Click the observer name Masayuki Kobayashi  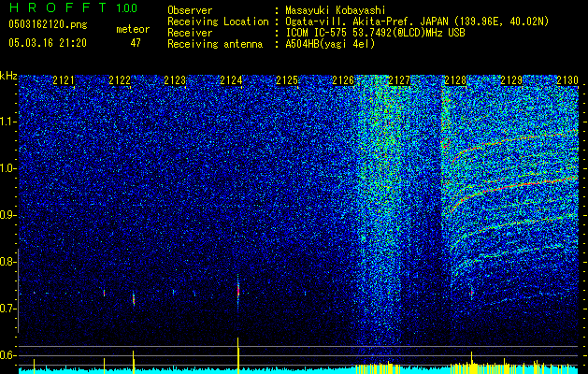336,11
